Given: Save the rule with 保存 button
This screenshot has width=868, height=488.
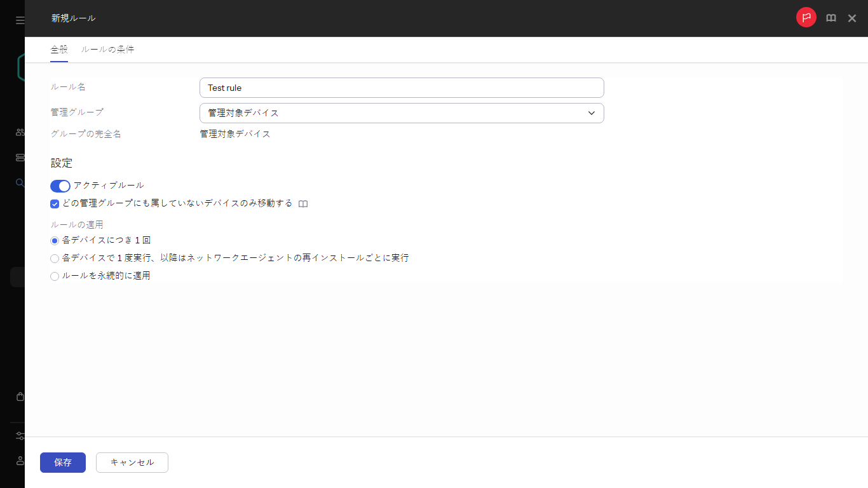Looking at the screenshot, I should pos(62,463).
